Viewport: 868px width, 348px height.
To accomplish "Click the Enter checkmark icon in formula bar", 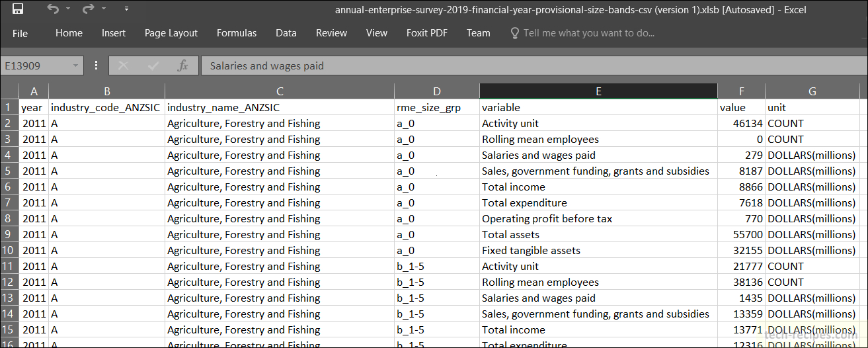I will coord(153,65).
